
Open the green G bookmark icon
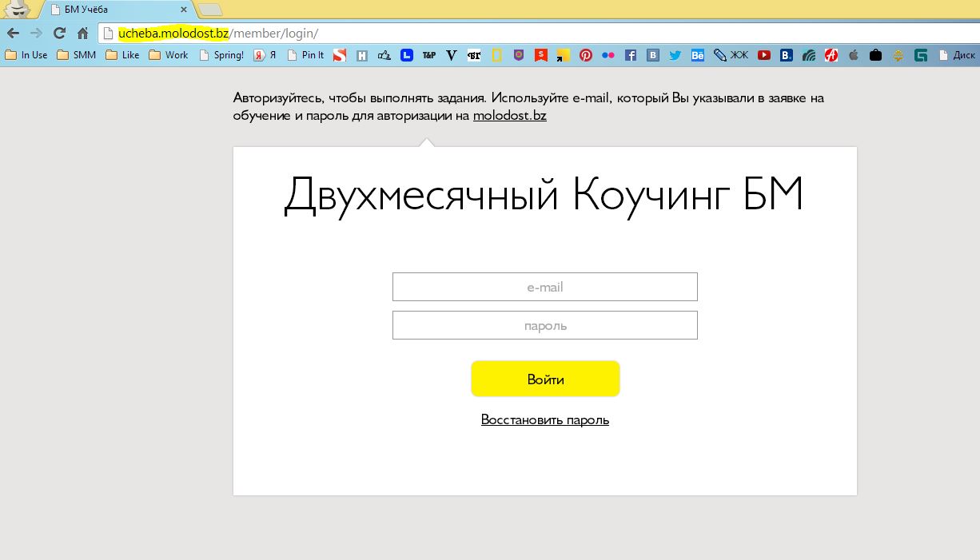click(921, 55)
